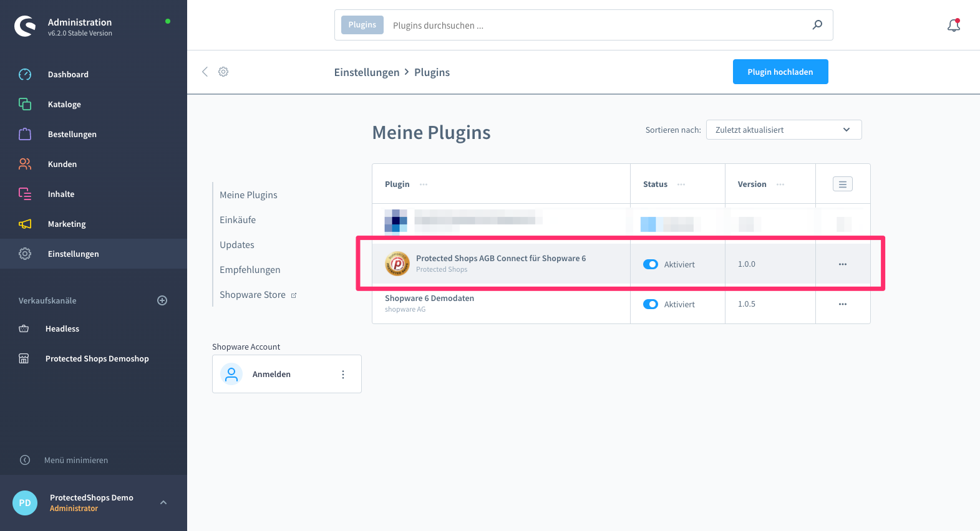980x531 pixels.
Task: Click Einstellungen in the breadcrumb
Action: 367,72
